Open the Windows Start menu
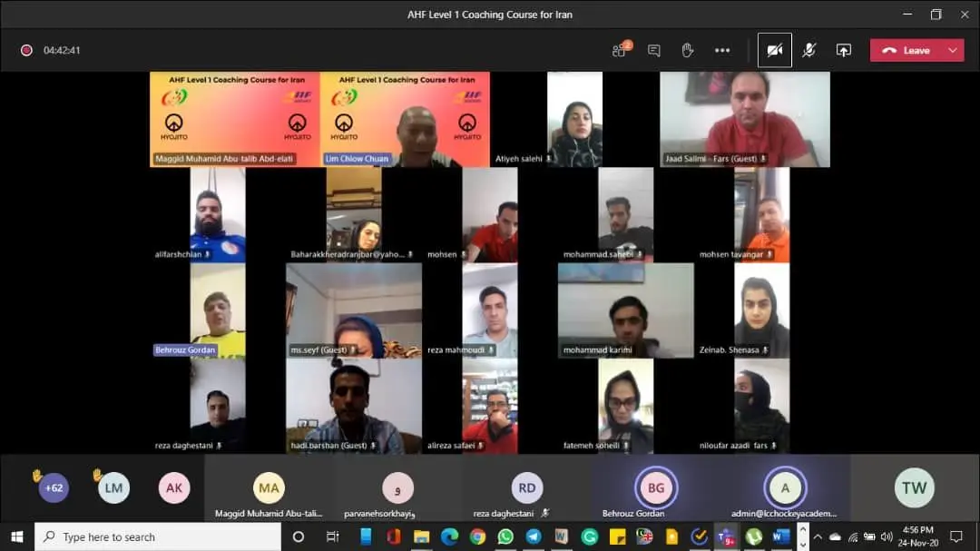 coord(16,536)
